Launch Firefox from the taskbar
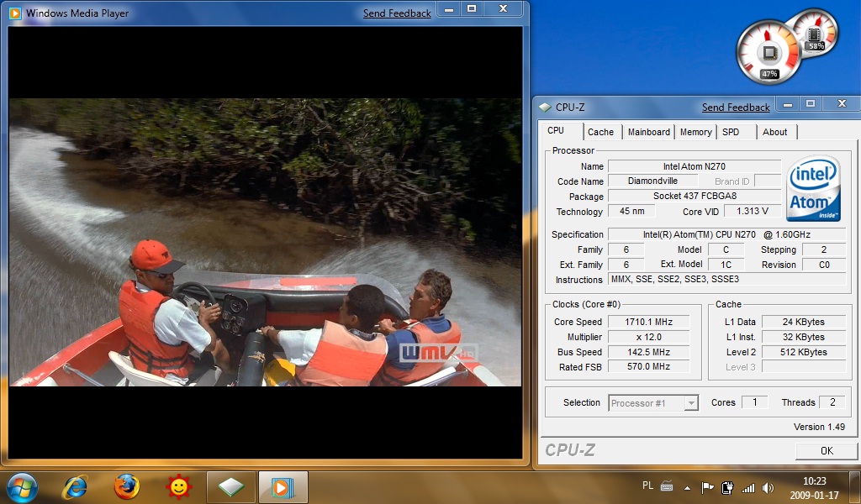 tap(126, 487)
